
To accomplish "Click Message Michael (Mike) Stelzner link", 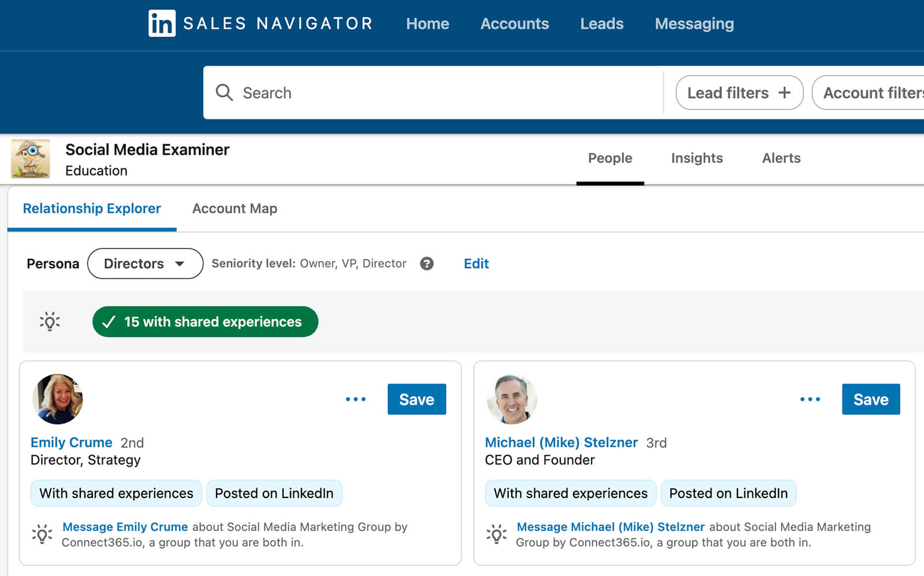I will click(x=610, y=527).
